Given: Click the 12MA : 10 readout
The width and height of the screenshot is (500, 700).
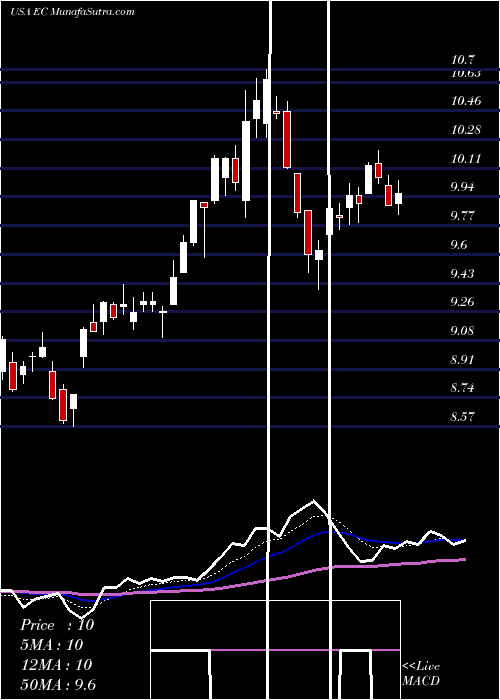Looking at the screenshot, I should (56, 665).
